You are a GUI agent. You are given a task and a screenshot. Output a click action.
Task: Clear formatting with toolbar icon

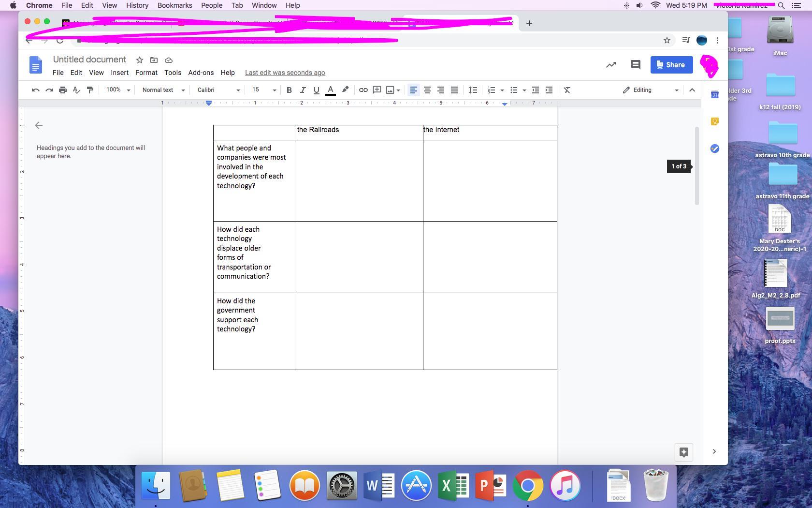567,90
